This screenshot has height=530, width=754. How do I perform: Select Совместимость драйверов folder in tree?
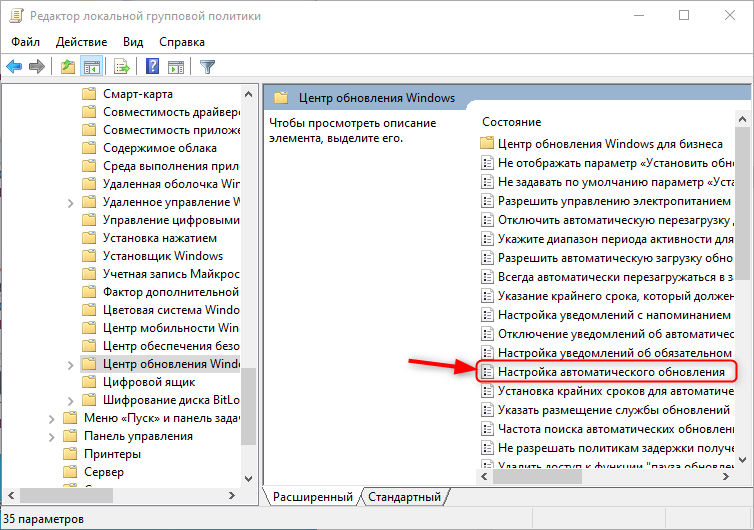pyautogui.click(x=161, y=112)
